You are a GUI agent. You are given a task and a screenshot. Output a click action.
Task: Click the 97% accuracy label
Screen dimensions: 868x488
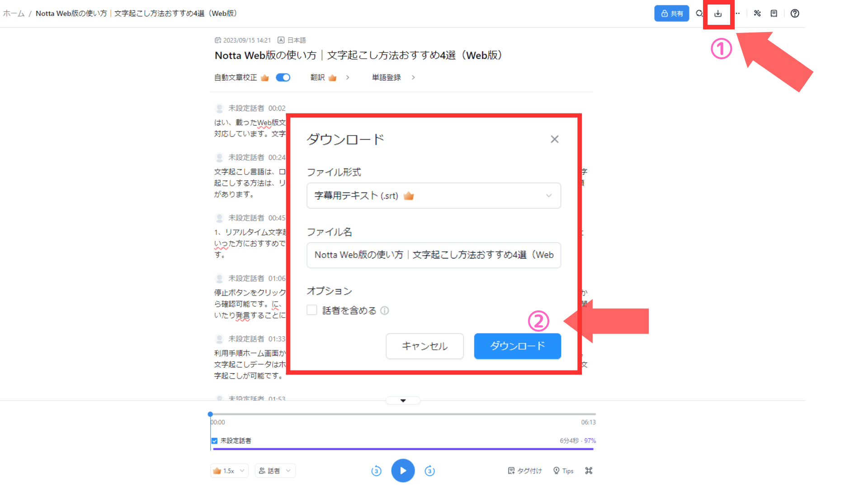pyautogui.click(x=590, y=441)
